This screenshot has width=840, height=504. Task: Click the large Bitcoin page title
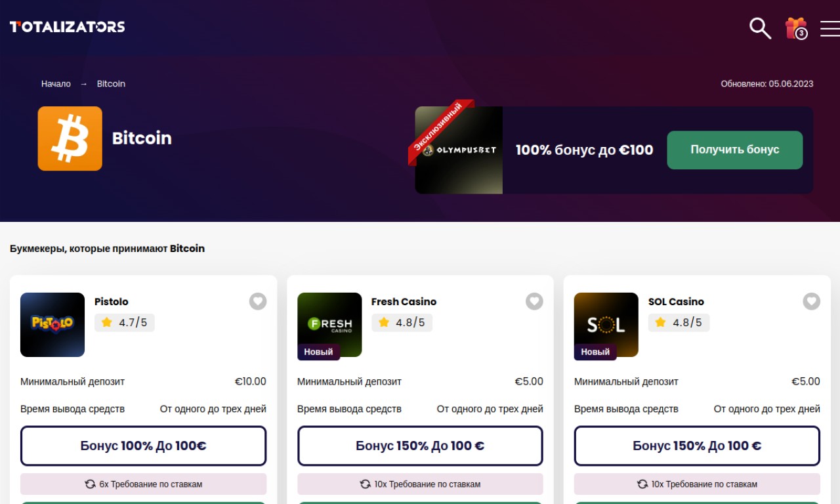[x=142, y=138]
